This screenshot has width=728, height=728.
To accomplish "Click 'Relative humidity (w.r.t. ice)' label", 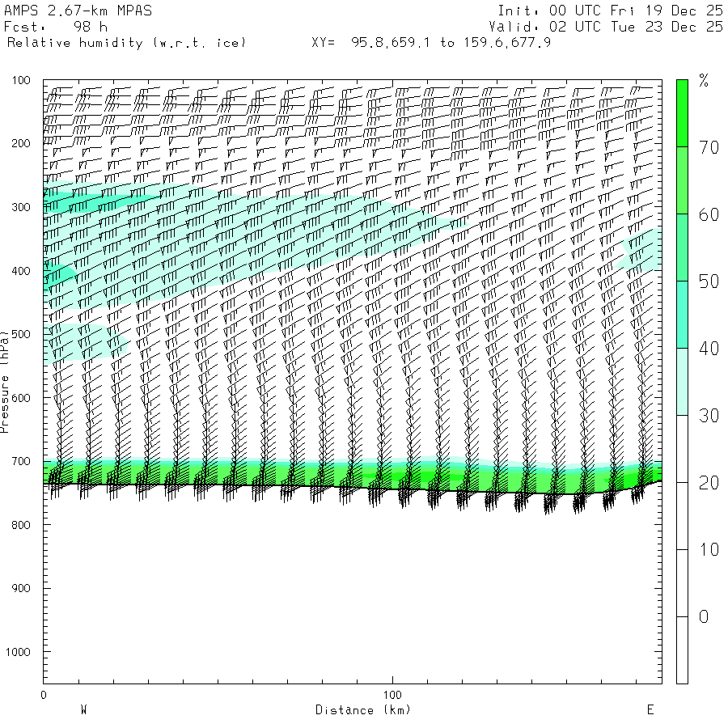I will [x=126, y=43].
